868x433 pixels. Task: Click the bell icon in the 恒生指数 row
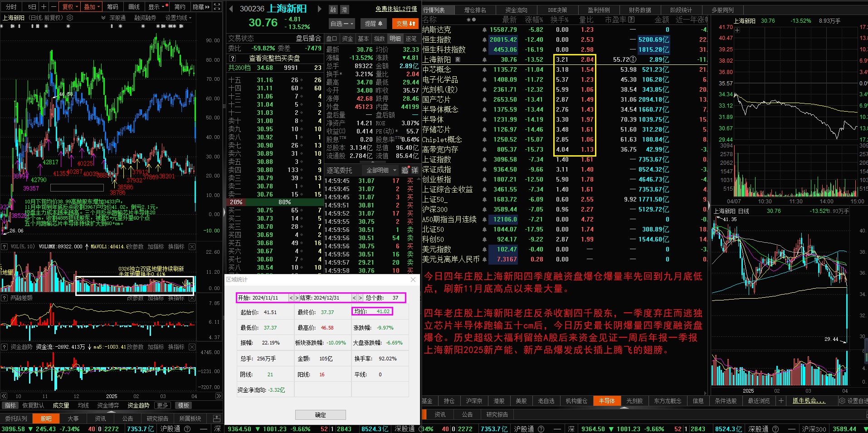point(484,40)
